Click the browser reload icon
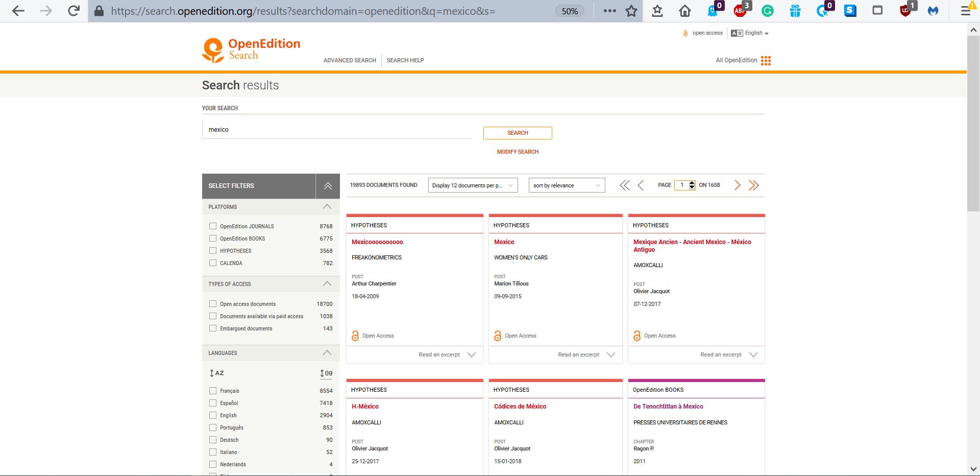 pos(73,11)
